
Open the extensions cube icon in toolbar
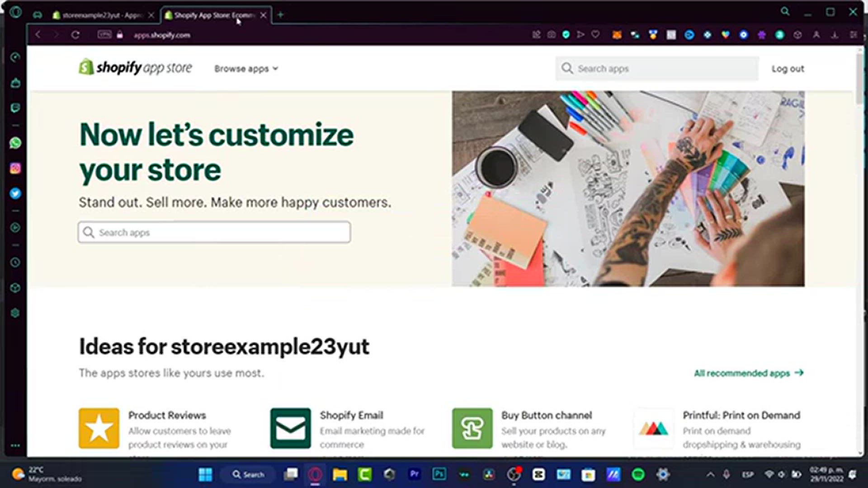[x=798, y=35]
